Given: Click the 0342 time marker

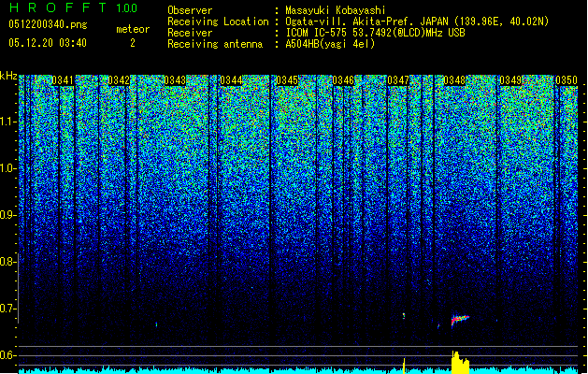Looking at the screenshot, I should [x=119, y=80].
